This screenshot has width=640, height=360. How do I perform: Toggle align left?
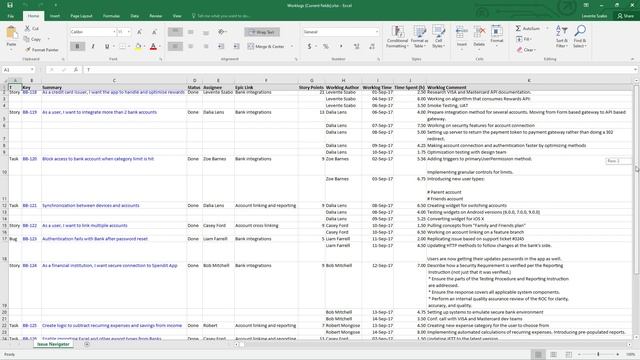[x=175, y=47]
